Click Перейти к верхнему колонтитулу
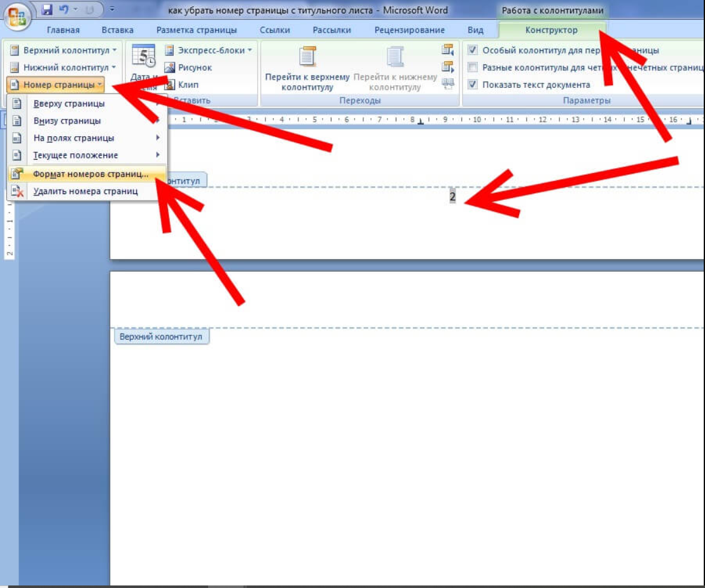Image resolution: width=705 pixels, height=588 pixels. click(x=307, y=67)
